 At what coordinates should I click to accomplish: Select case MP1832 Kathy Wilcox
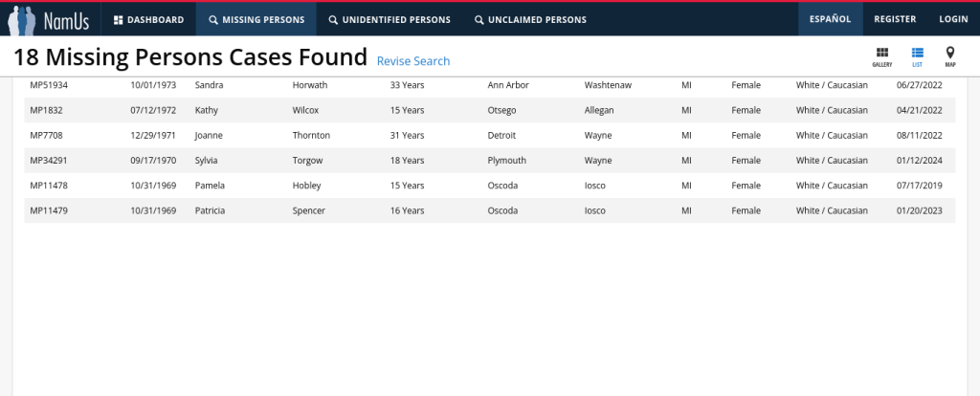pos(46,110)
